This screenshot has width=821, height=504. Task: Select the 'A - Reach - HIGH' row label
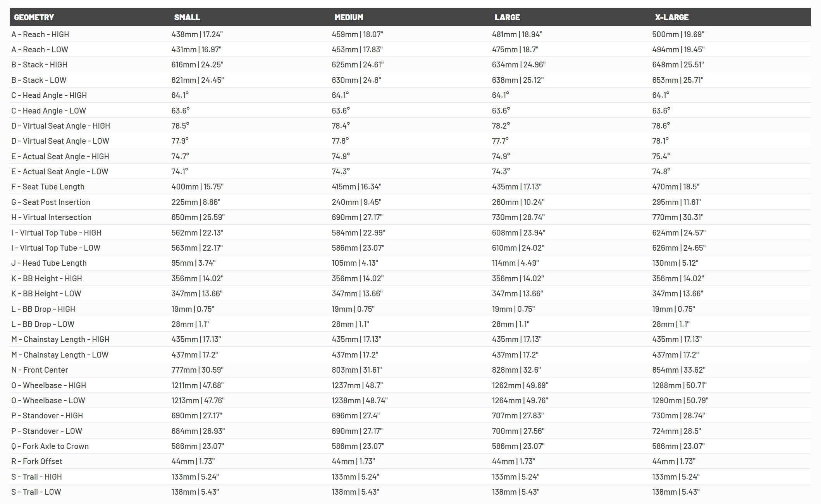point(40,34)
